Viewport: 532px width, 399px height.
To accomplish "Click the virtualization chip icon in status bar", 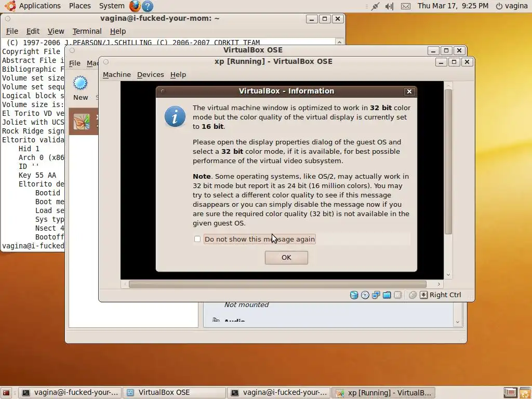I will (397, 295).
